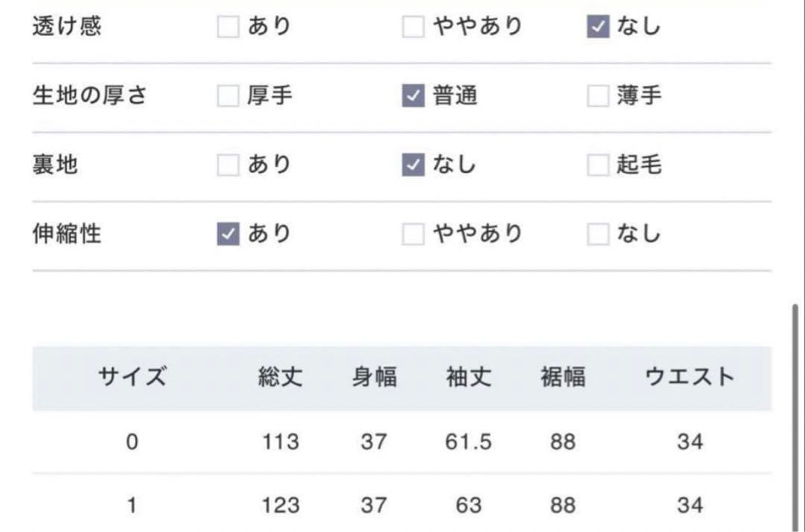Screen dimensions: 805x532
Task: Check the あり box for 裏地
Action: [x=228, y=165]
